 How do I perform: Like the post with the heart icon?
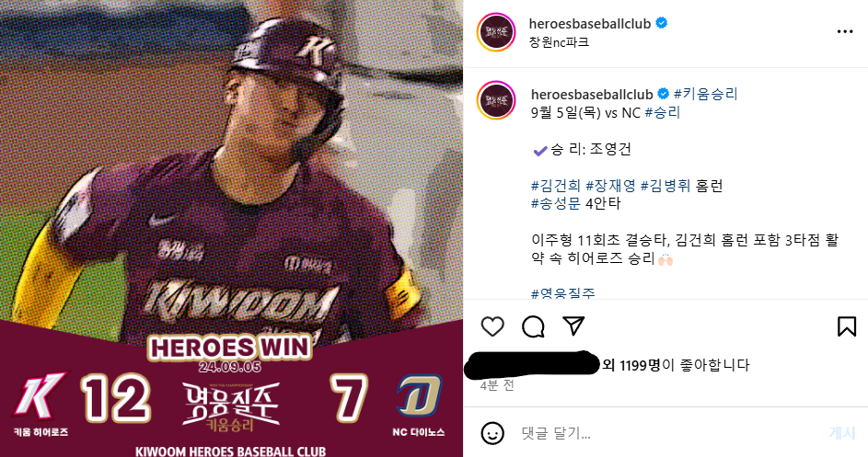click(492, 326)
